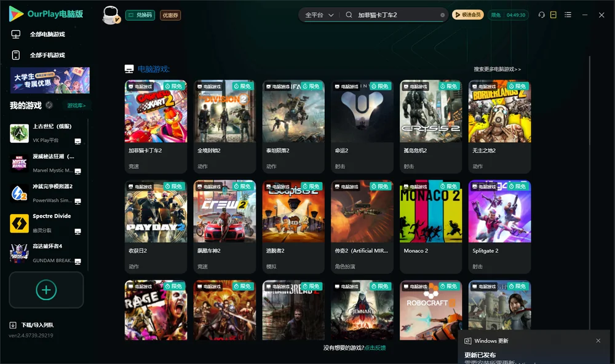This screenshot has height=364, width=615.
Task: Open the Robocraft game thumbnail
Action: click(430, 310)
